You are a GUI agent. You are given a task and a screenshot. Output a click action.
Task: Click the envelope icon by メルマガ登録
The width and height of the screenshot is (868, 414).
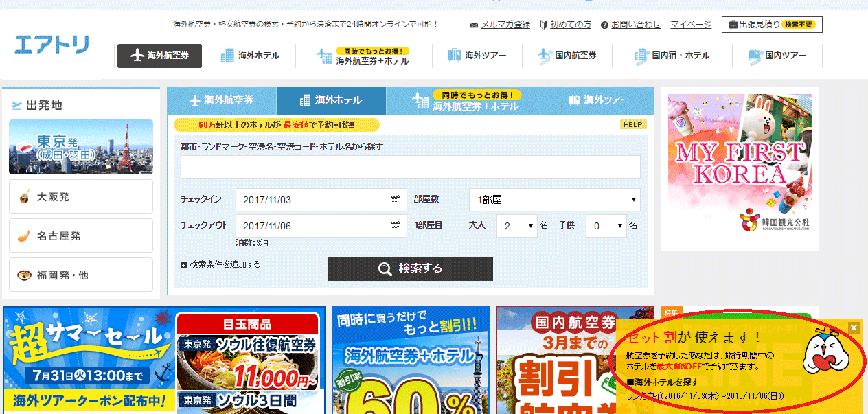(x=474, y=25)
